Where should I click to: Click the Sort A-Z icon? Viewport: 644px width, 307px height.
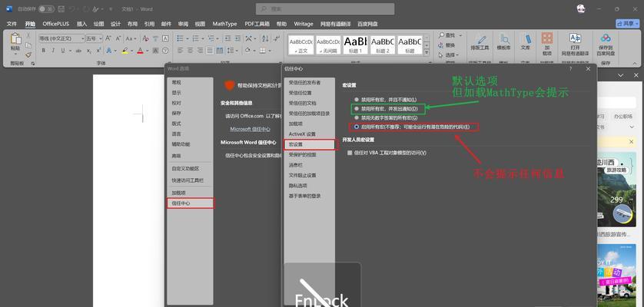pos(265,38)
